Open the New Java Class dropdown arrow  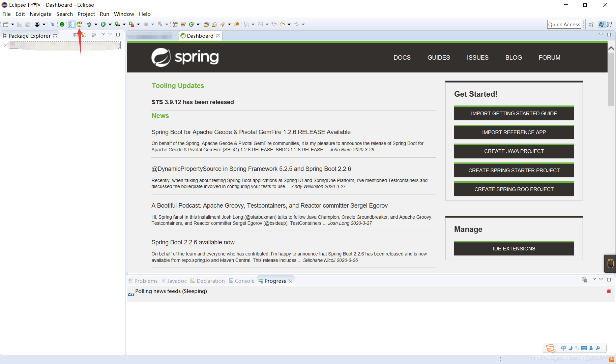(x=198, y=24)
